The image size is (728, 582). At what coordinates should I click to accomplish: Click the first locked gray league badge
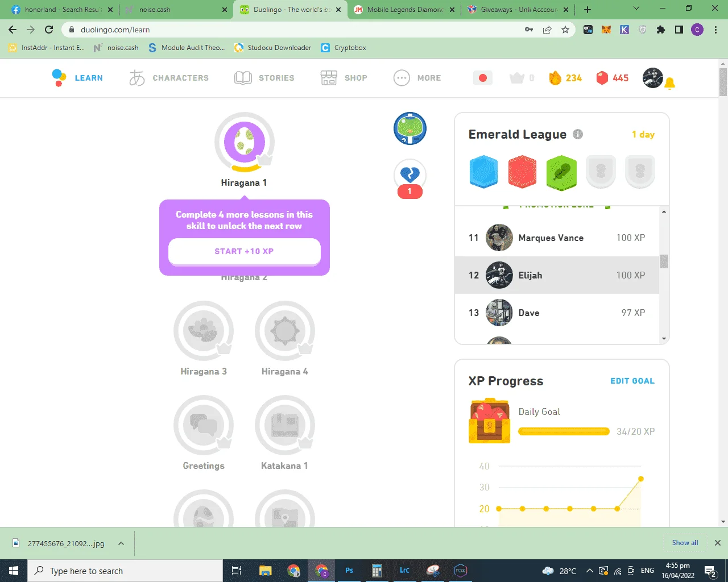[601, 172]
